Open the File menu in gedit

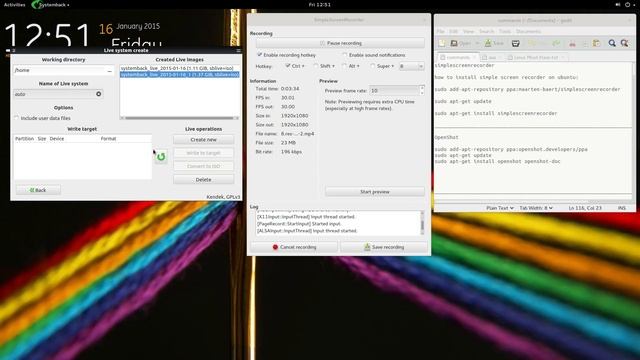[440, 31]
